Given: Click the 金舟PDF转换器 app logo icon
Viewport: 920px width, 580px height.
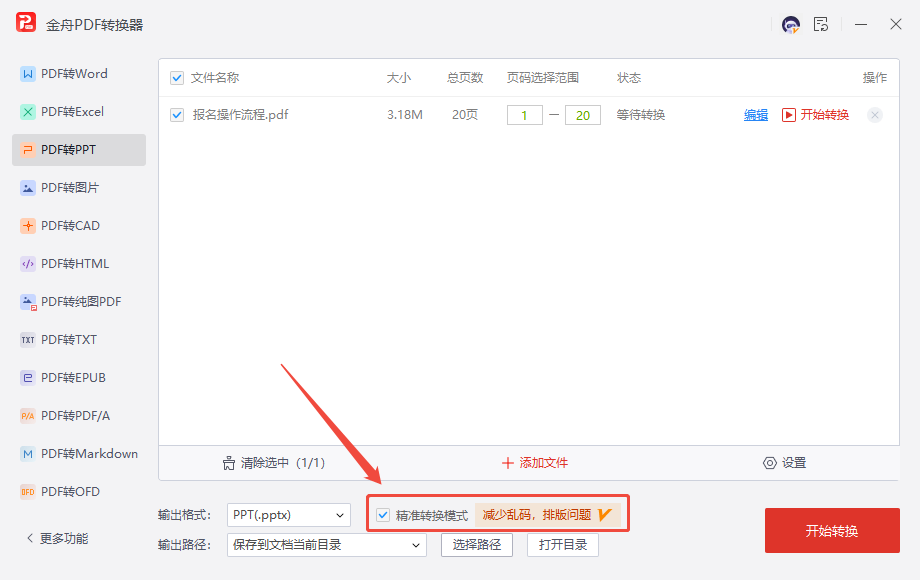Looking at the screenshot, I should pos(26,23).
